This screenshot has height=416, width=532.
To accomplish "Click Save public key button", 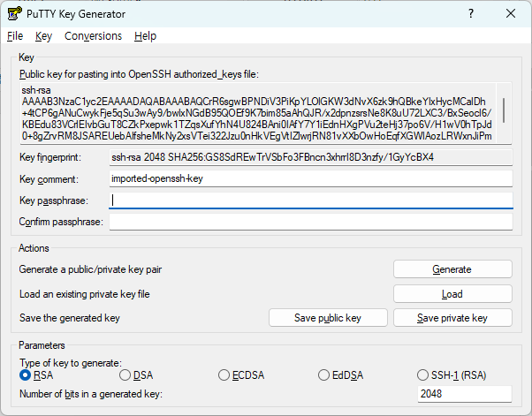I will click(x=328, y=318).
